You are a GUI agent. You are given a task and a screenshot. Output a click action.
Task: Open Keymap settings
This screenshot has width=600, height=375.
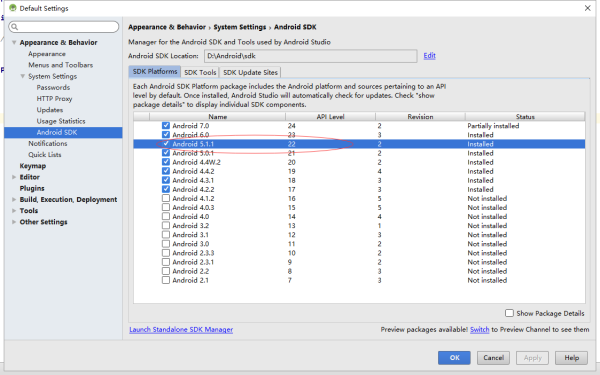click(x=33, y=166)
